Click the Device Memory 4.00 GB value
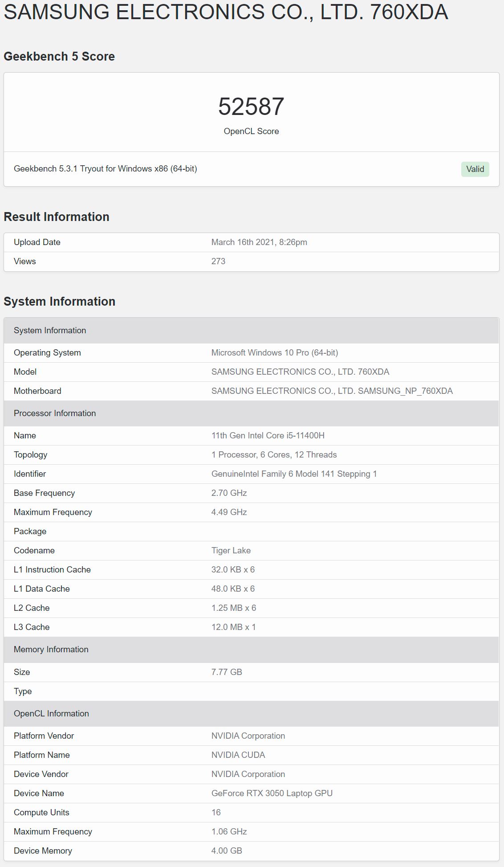 [x=227, y=851]
